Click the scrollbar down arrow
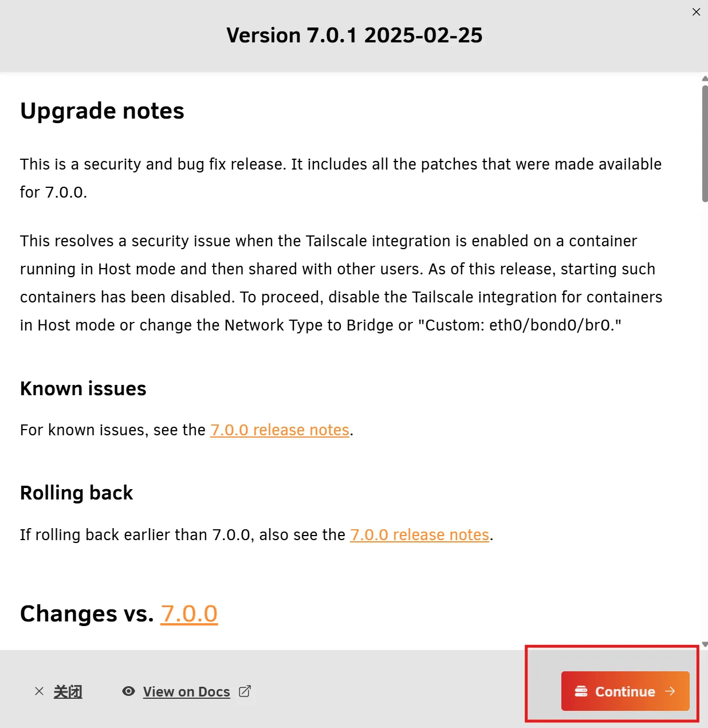The height and width of the screenshot is (728, 708). click(705, 644)
